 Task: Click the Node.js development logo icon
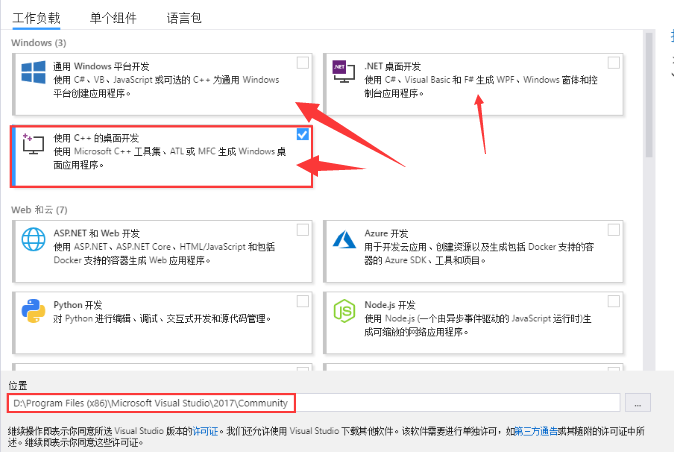[344, 311]
